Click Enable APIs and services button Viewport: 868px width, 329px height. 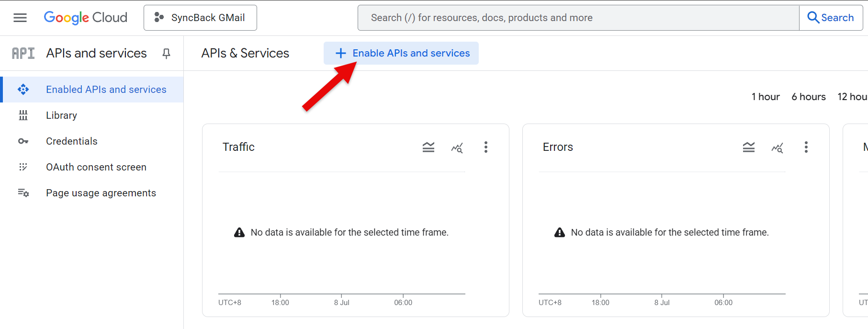(401, 53)
